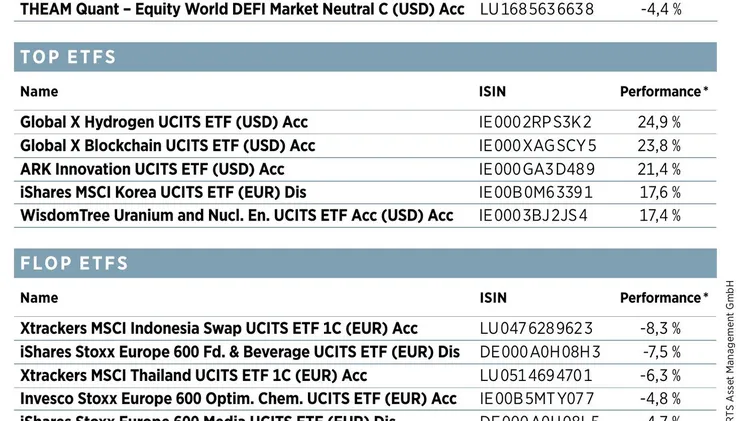Image resolution: width=750 pixels, height=421 pixels.
Task: Click Xtrackers MSCI Indonesia Swap ETF name
Action: click(x=218, y=328)
